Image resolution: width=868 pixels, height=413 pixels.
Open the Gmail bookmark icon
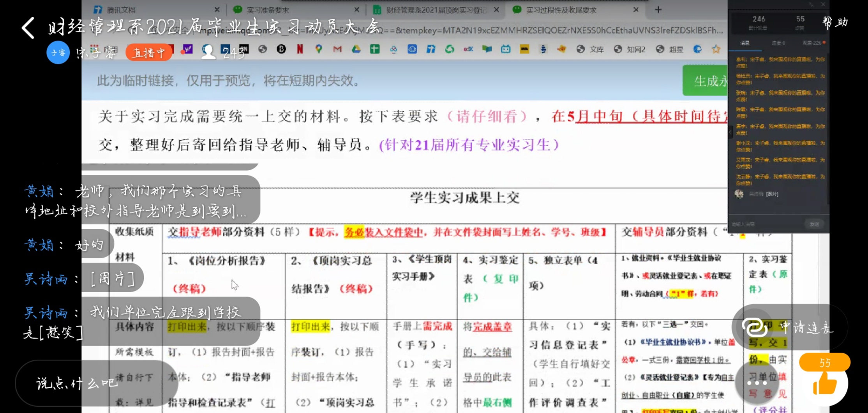point(337,49)
